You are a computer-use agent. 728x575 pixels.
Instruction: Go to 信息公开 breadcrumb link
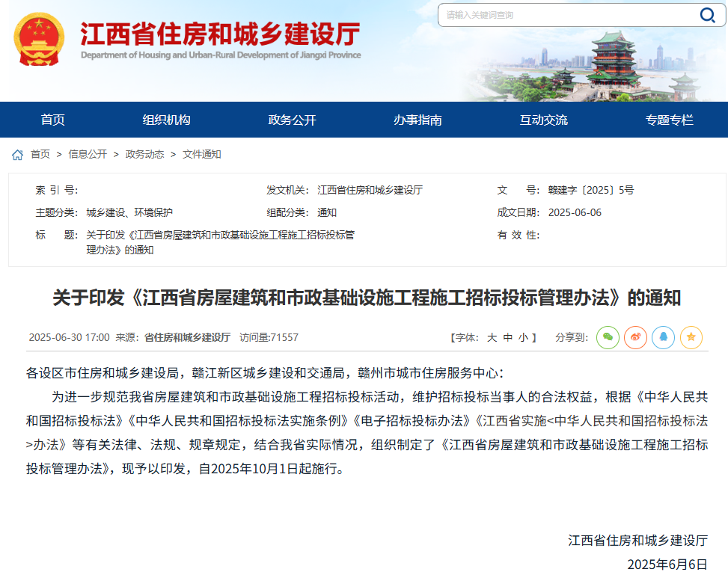coord(88,154)
